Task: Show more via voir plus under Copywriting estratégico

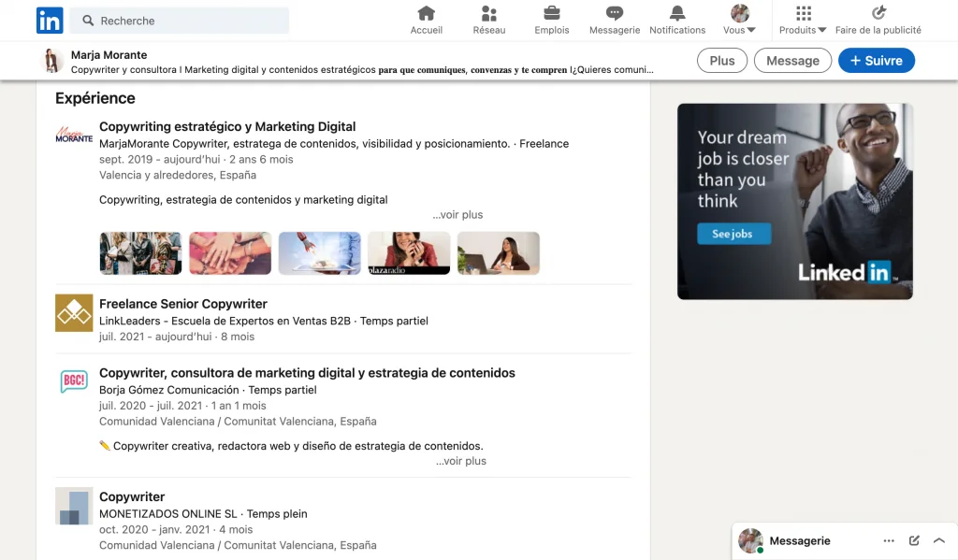Action: pos(457,214)
